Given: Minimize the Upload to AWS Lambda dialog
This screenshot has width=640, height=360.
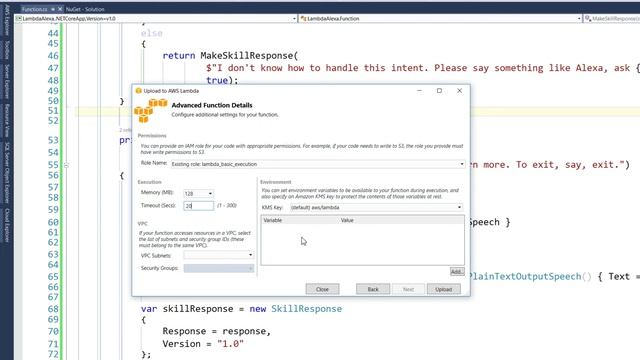Looking at the screenshot, I should (419, 91).
